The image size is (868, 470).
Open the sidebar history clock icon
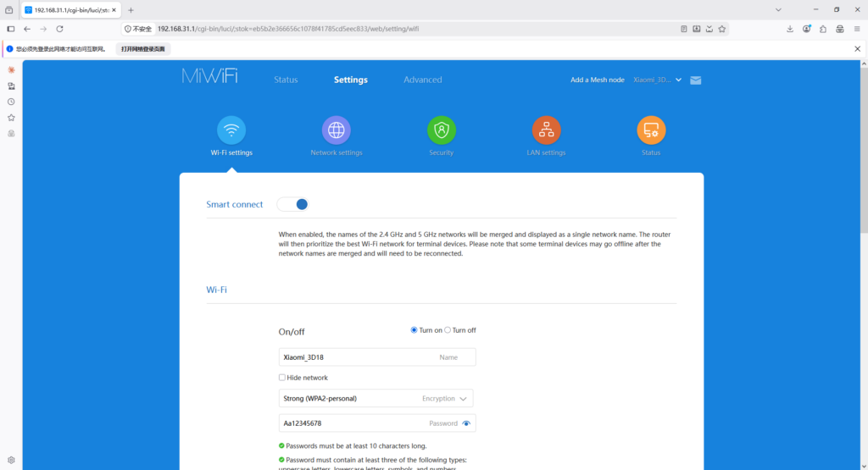(x=11, y=102)
